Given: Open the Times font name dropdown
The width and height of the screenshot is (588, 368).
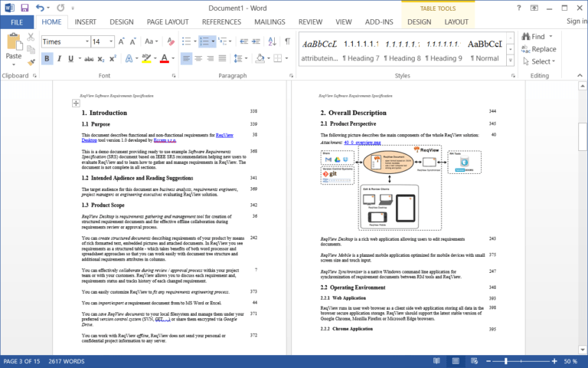Looking at the screenshot, I should 85,41.
